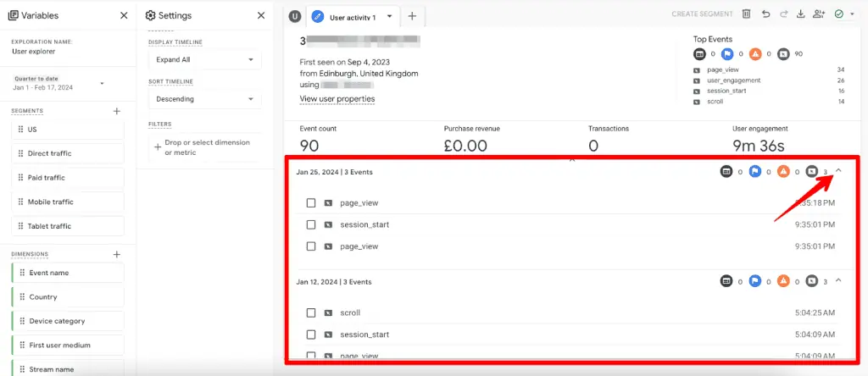Close the Settings panel
This screenshot has width=868, height=376.
click(x=261, y=15)
